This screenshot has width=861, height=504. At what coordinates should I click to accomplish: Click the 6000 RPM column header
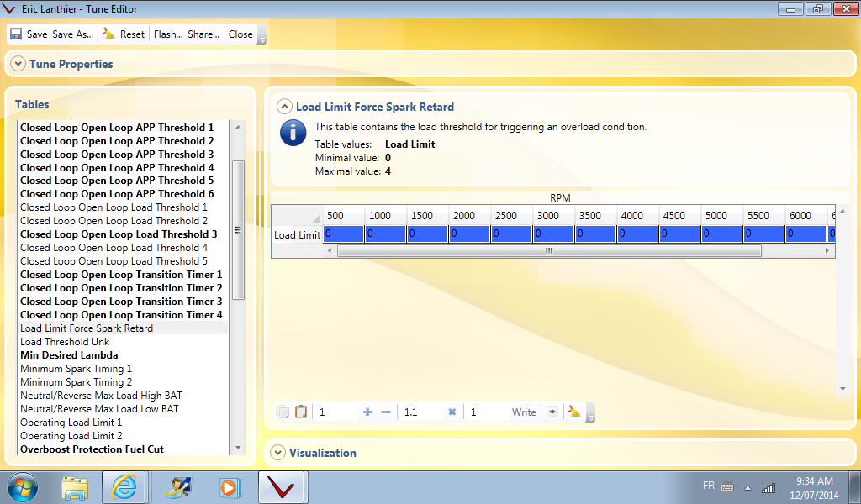806,216
